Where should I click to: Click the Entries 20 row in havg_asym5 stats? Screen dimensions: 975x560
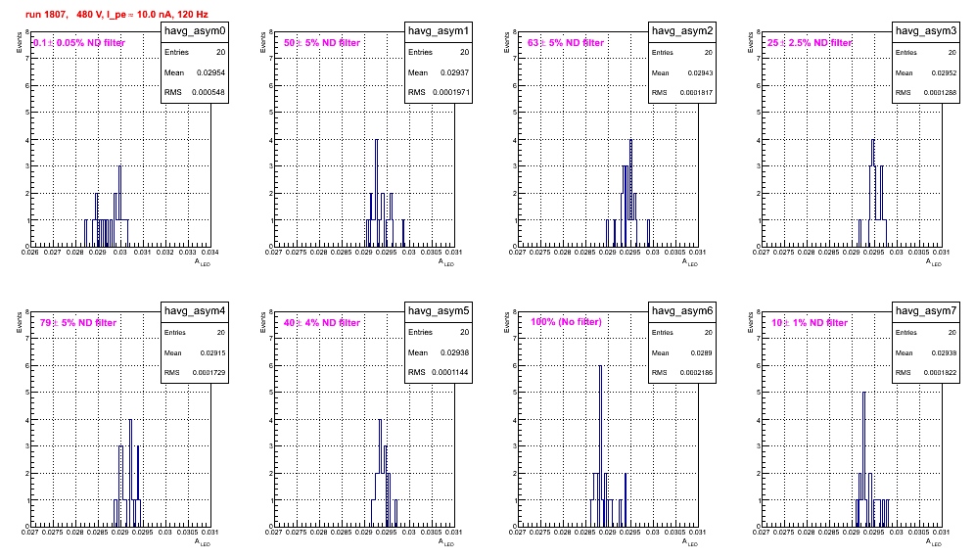coord(439,332)
